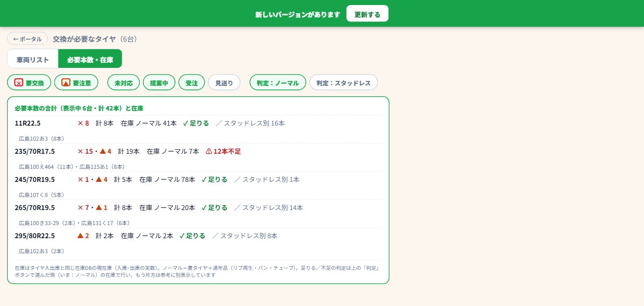Click 245/70R19.5 tire size text
The height and width of the screenshot is (306, 644).
(35, 179)
